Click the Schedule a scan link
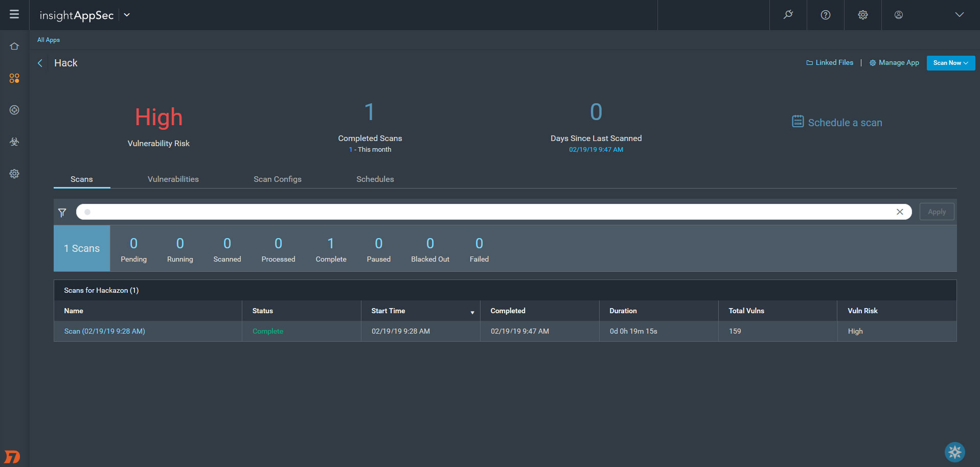Viewport: 980px width, 467px height. (x=845, y=123)
